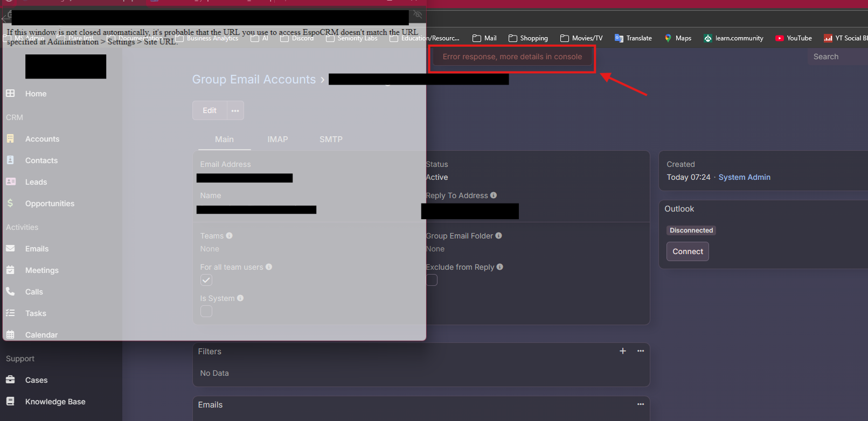
Task: Open the System Admin user link
Action: pyautogui.click(x=744, y=177)
